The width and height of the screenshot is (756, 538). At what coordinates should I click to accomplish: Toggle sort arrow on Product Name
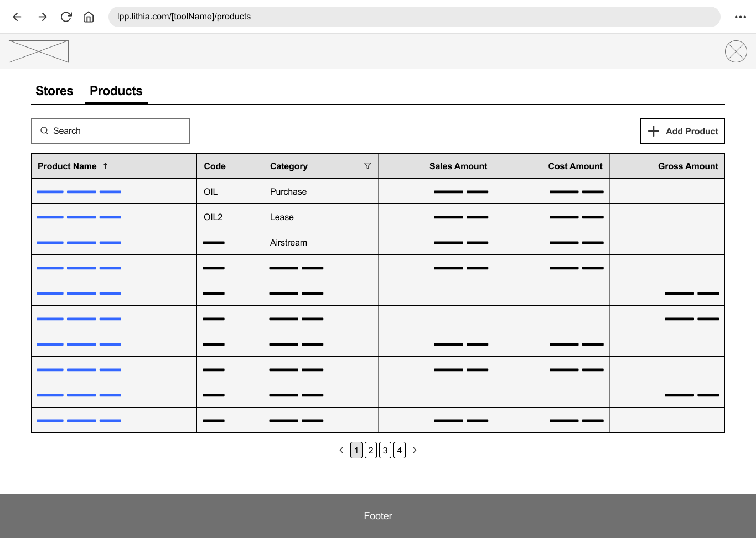(x=105, y=166)
